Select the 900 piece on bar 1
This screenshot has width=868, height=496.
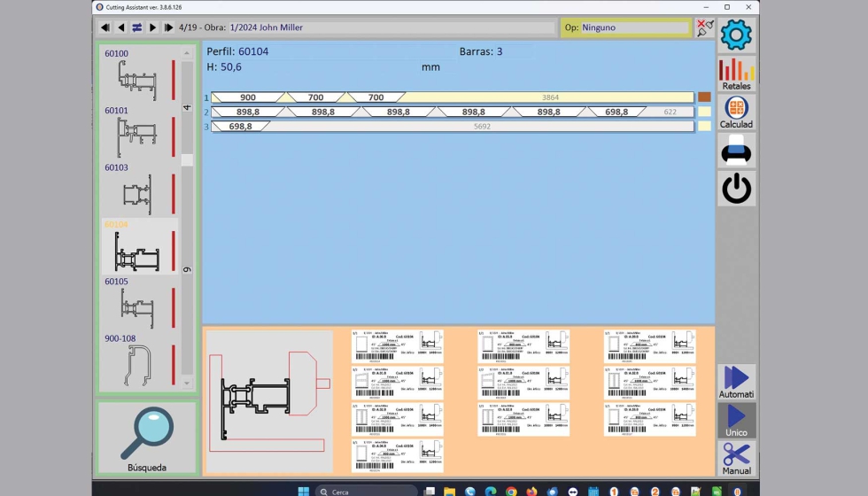pyautogui.click(x=248, y=97)
